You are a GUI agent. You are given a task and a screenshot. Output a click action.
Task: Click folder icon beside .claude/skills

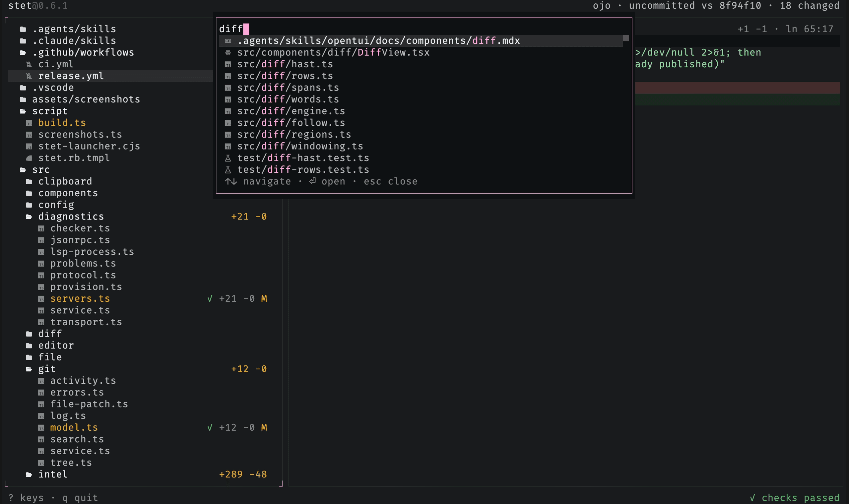[23, 41]
